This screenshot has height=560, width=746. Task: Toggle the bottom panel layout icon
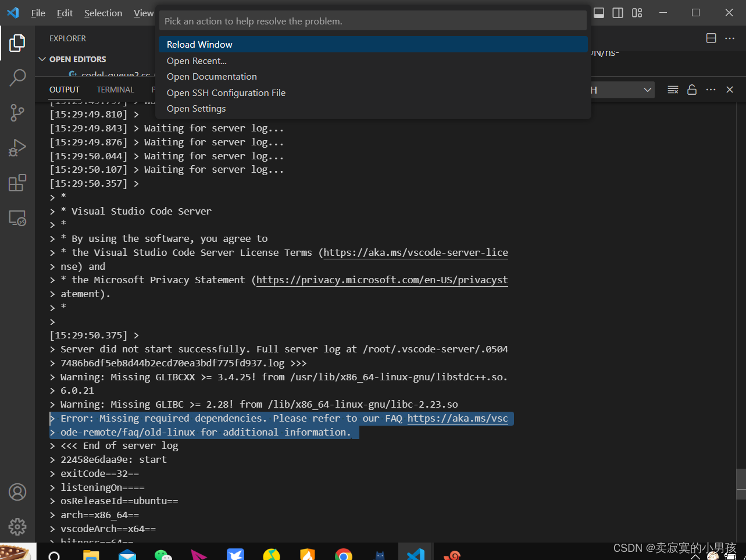[x=599, y=13]
